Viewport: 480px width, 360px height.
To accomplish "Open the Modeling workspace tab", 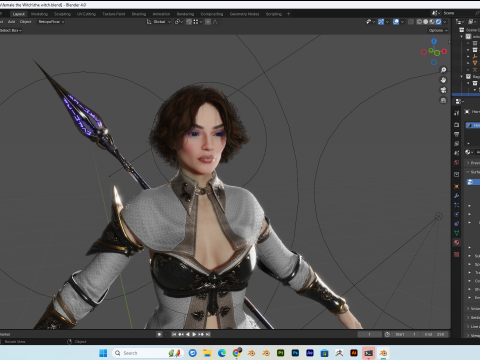I will (x=39, y=14).
